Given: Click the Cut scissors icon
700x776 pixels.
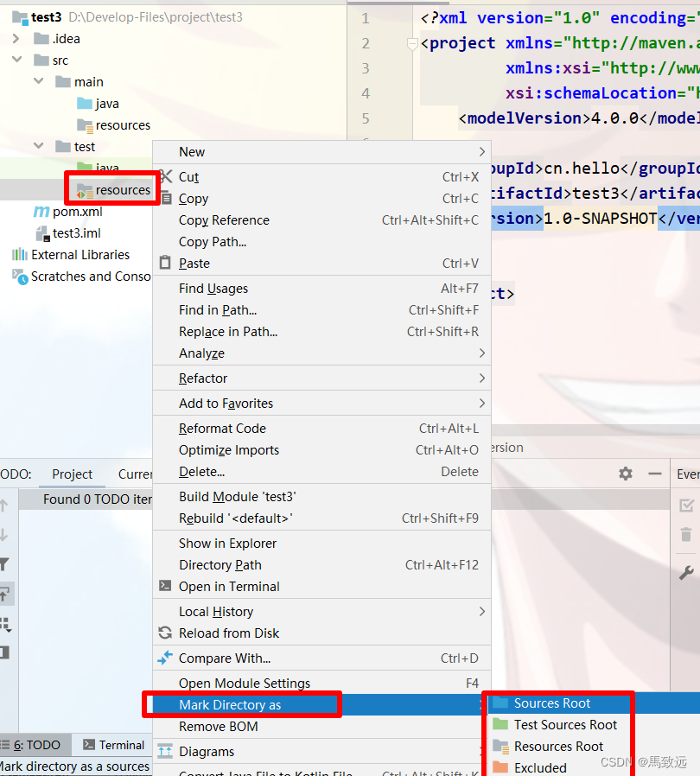Looking at the screenshot, I should pos(167,176).
